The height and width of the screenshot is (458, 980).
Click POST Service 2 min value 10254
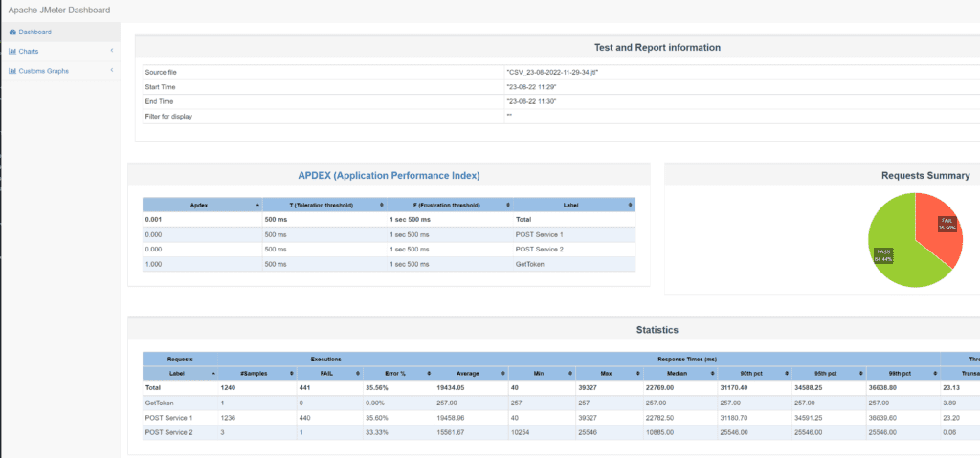[x=520, y=432]
